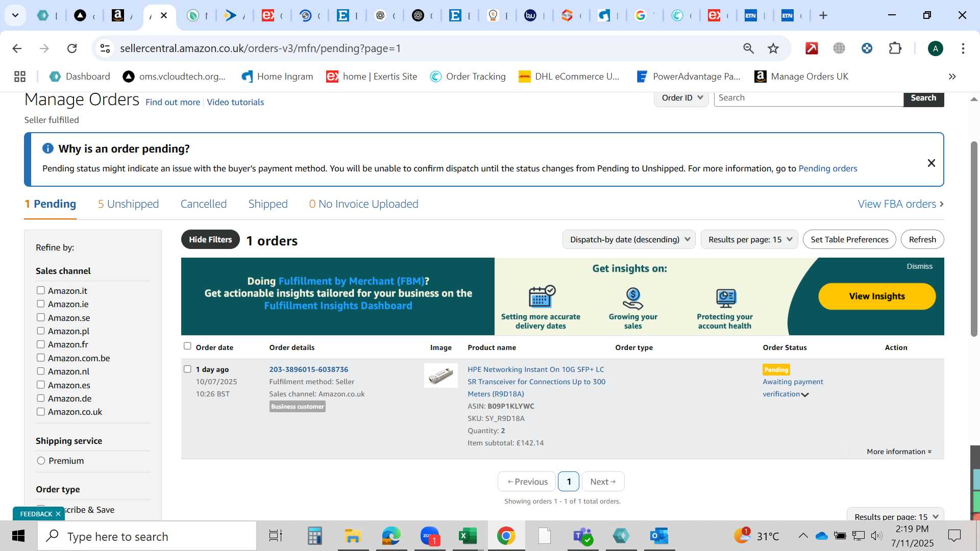Open the transceiver product thumbnail image
The height and width of the screenshot is (551, 980).
tap(440, 375)
